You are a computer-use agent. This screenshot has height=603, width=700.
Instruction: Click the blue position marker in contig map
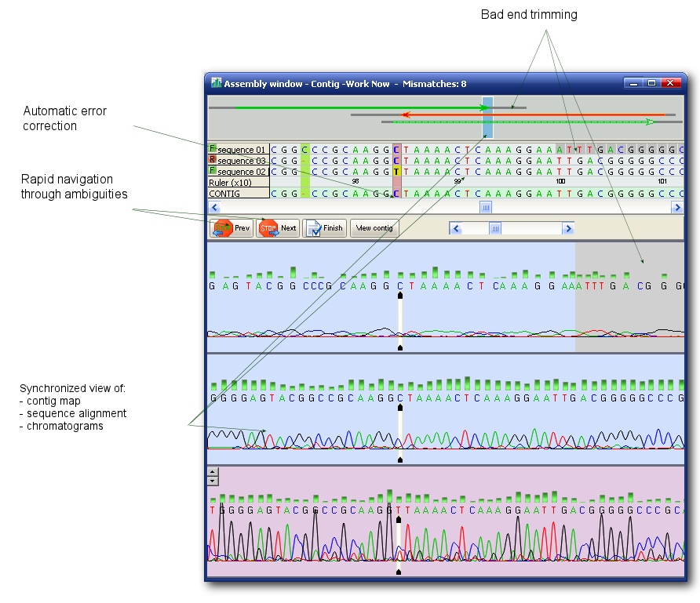[x=487, y=118]
